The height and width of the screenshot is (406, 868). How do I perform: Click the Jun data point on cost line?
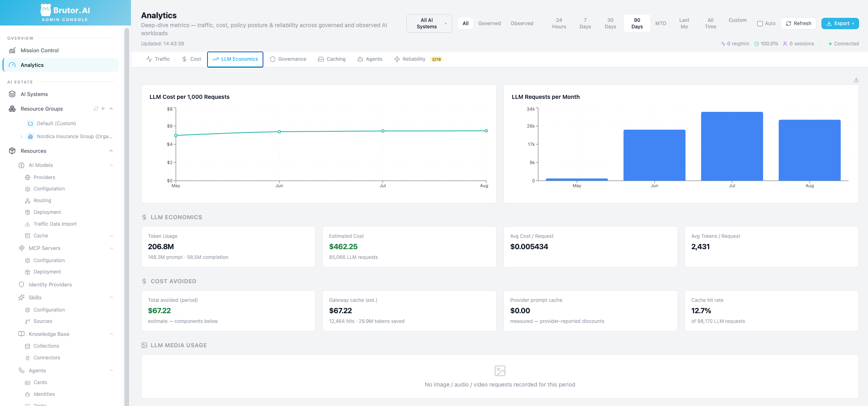click(279, 132)
